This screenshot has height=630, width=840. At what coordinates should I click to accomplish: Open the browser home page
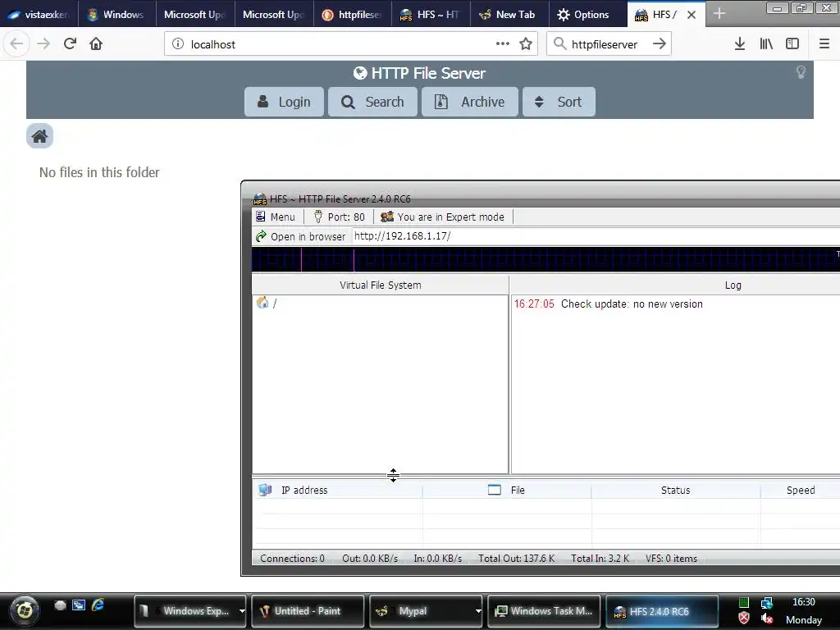96,44
